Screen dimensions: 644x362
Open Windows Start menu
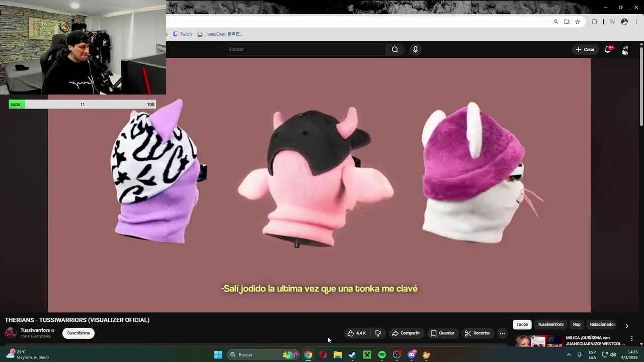pyautogui.click(x=218, y=355)
